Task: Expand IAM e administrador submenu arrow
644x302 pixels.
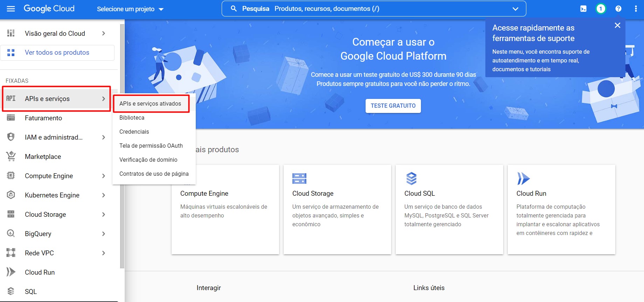Action: point(103,137)
